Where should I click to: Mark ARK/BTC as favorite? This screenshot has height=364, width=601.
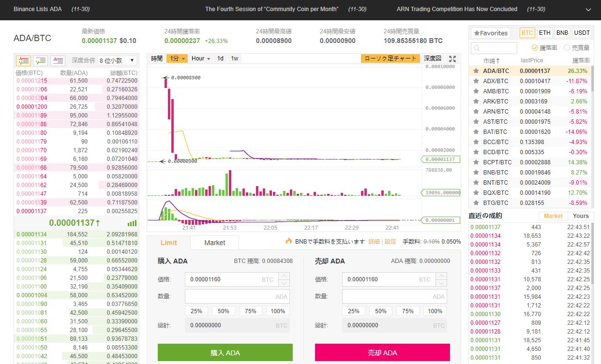[476, 102]
